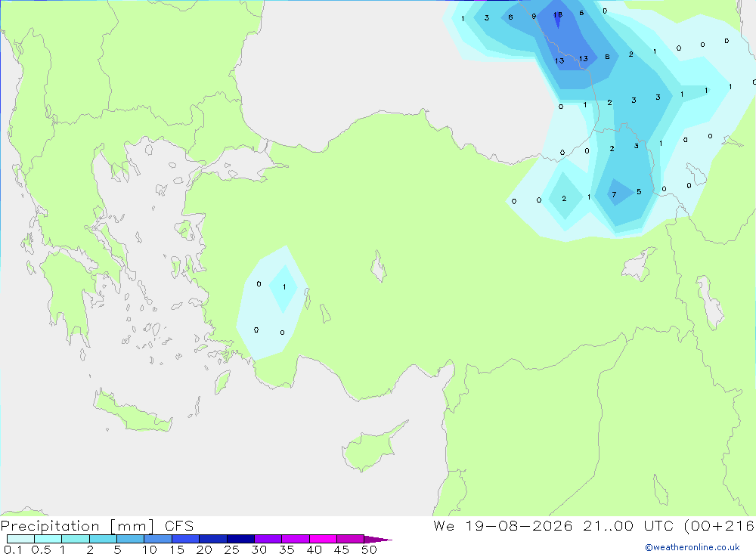Click the over-50 arrow tip of legend
The width and height of the screenshot is (756, 554).
coord(379,539)
